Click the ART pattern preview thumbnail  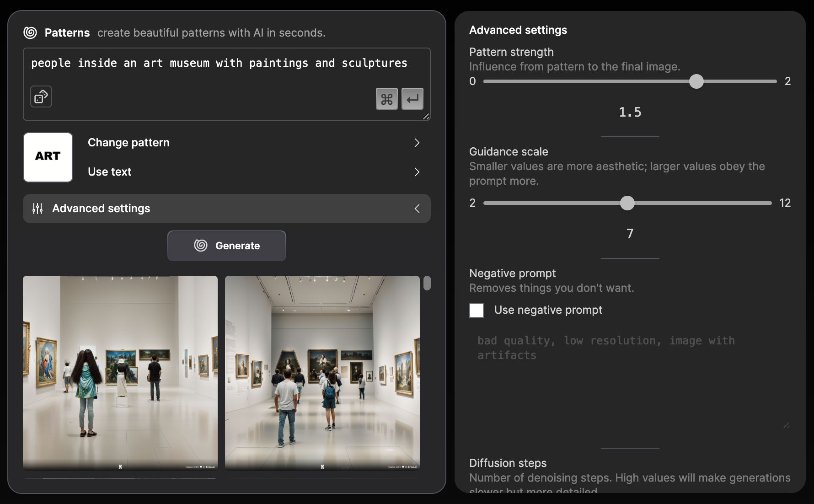48,157
